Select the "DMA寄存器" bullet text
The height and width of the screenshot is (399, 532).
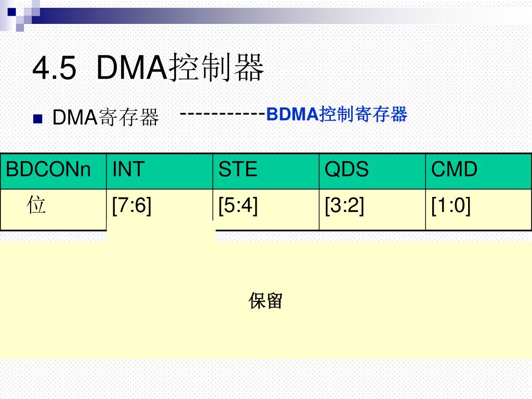pyautogui.click(x=105, y=118)
